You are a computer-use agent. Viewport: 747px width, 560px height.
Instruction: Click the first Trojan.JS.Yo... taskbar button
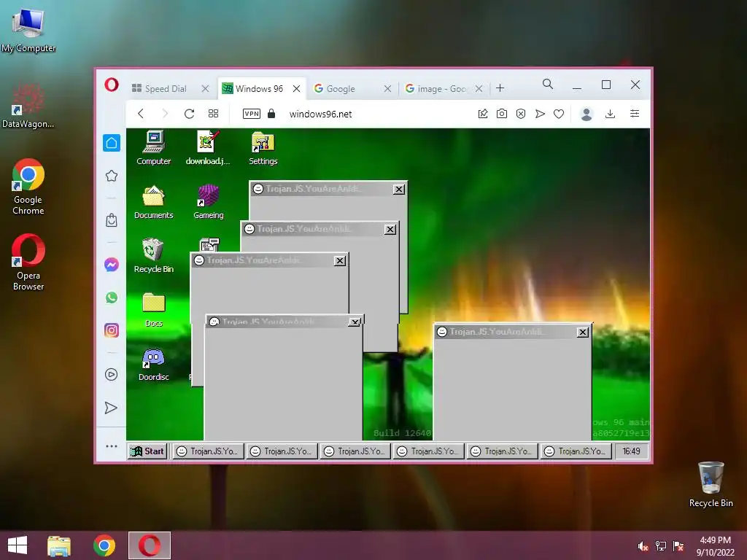click(208, 451)
